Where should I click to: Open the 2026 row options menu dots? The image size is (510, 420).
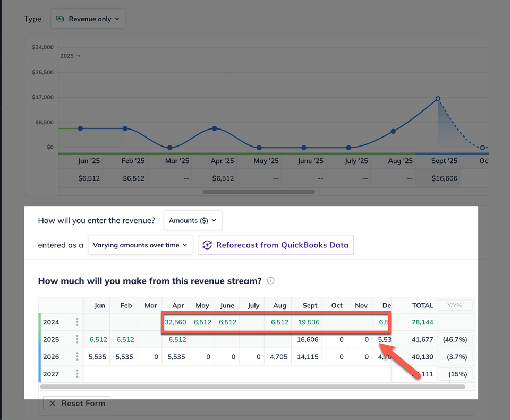coord(77,357)
